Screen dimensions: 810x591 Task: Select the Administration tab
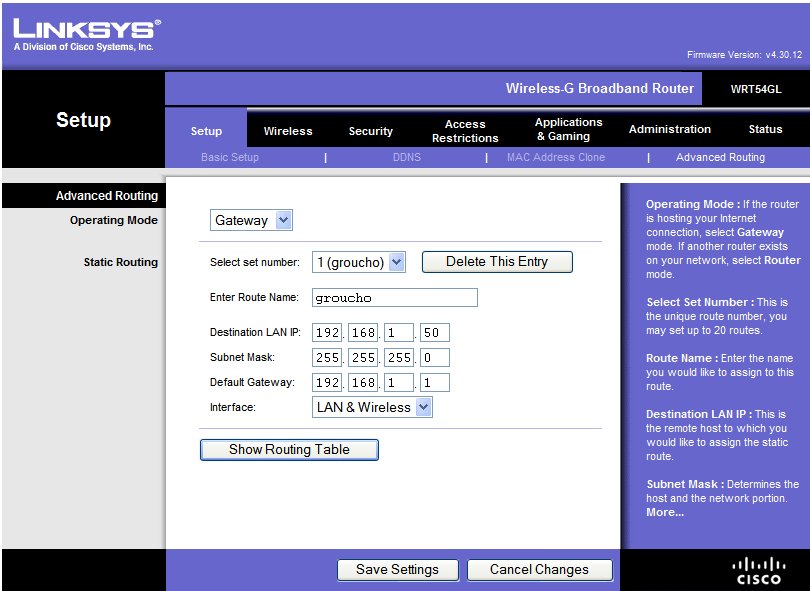tap(669, 129)
